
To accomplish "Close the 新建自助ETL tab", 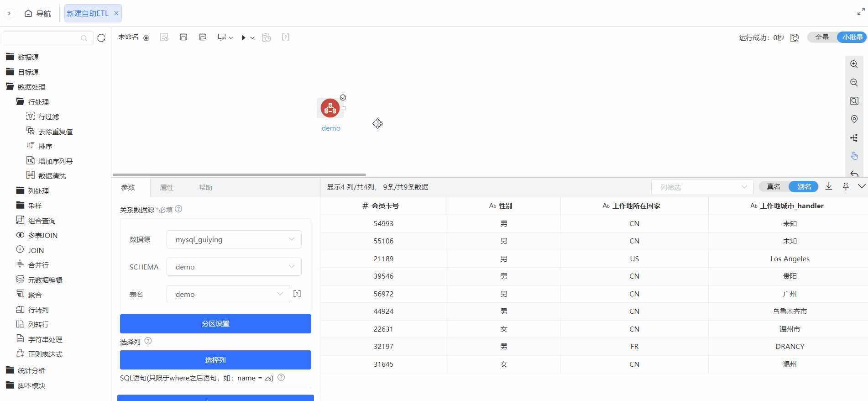I will (116, 13).
